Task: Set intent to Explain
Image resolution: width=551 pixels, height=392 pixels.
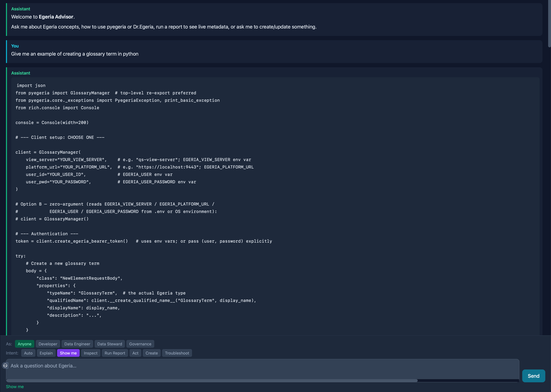Action: pos(46,353)
